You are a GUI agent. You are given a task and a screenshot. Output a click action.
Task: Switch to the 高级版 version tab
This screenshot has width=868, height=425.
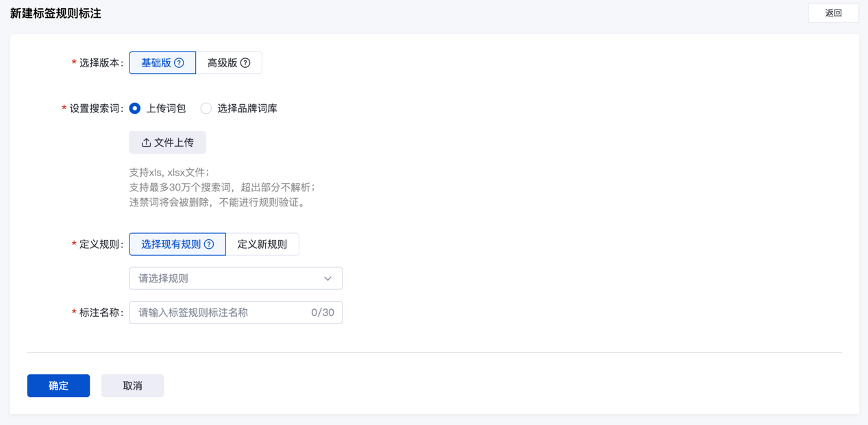pos(223,63)
